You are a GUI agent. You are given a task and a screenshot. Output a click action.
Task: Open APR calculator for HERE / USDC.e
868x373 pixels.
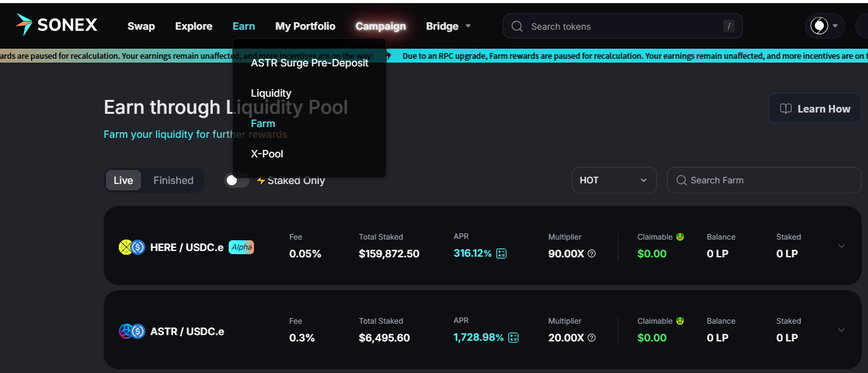502,254
